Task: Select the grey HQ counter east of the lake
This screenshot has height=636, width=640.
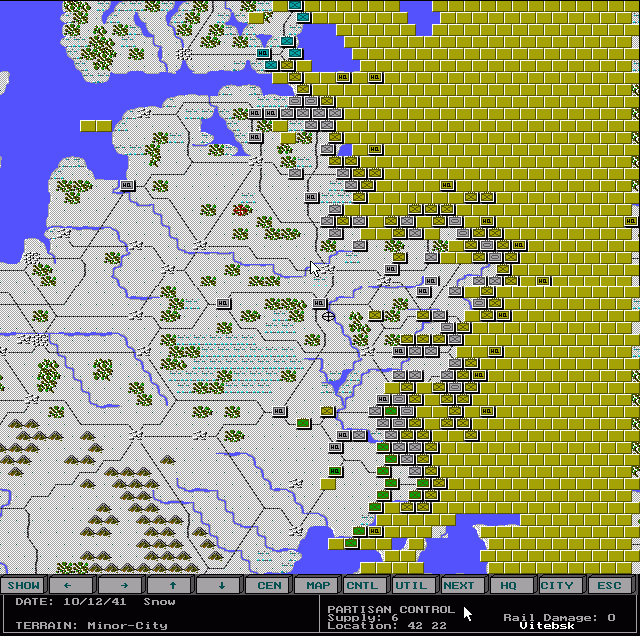Action: pyautogui.click(x=255, y=137)
